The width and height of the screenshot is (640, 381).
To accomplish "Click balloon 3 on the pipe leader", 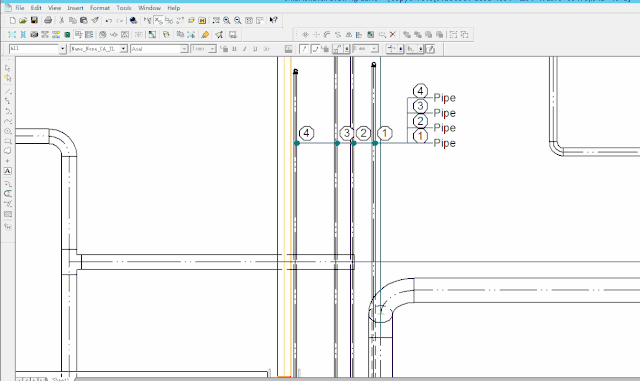I will click(x=347, y=133).
